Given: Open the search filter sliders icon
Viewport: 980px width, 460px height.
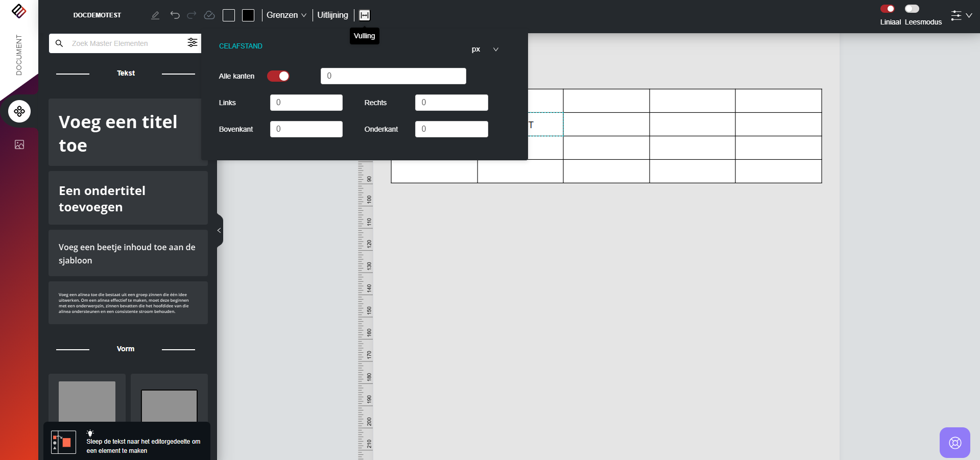Looking at the screenshot, I should [192, 43].
